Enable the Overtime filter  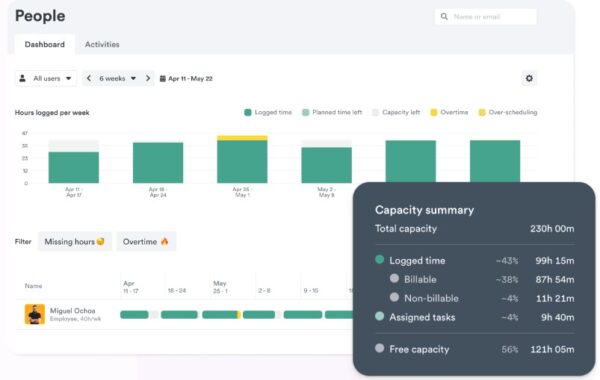pyautogui.click(x=146, y=242)
